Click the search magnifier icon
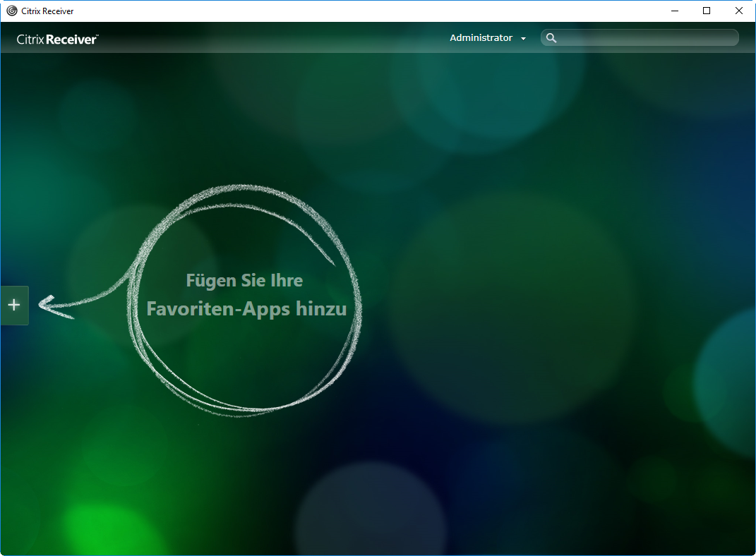Screen dimensions: 756x556 coord(551,38)
